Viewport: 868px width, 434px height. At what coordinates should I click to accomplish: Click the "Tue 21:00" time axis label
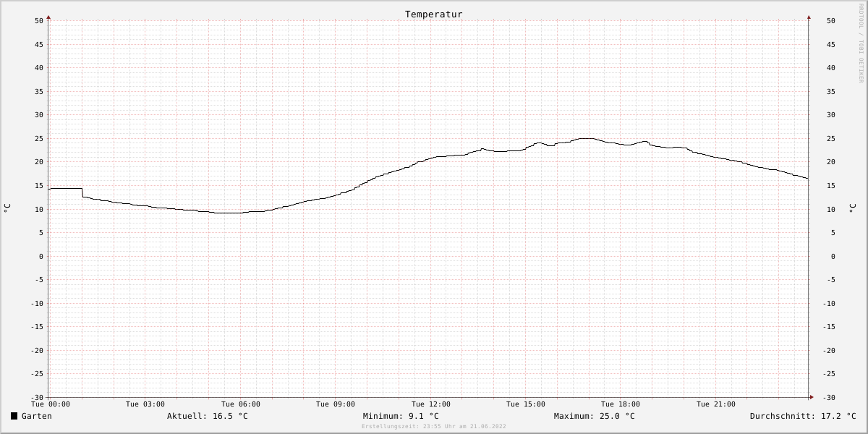(x=716, y=404)
